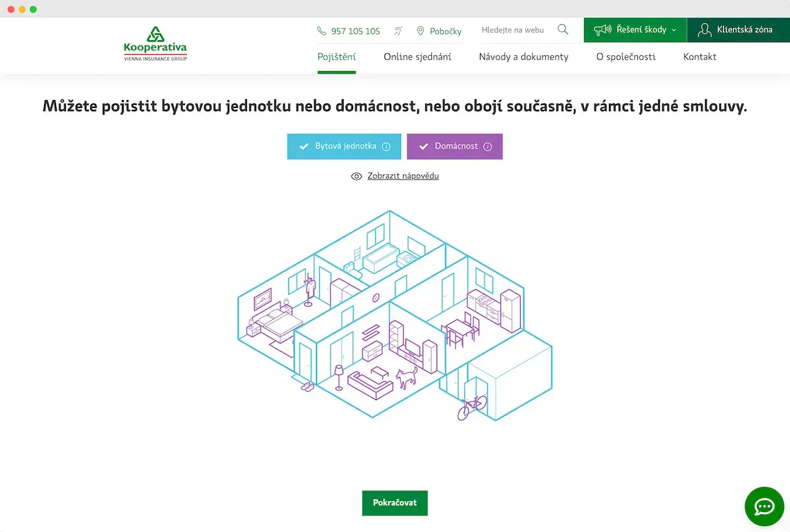Open the Online sjednání menu item

417,57
